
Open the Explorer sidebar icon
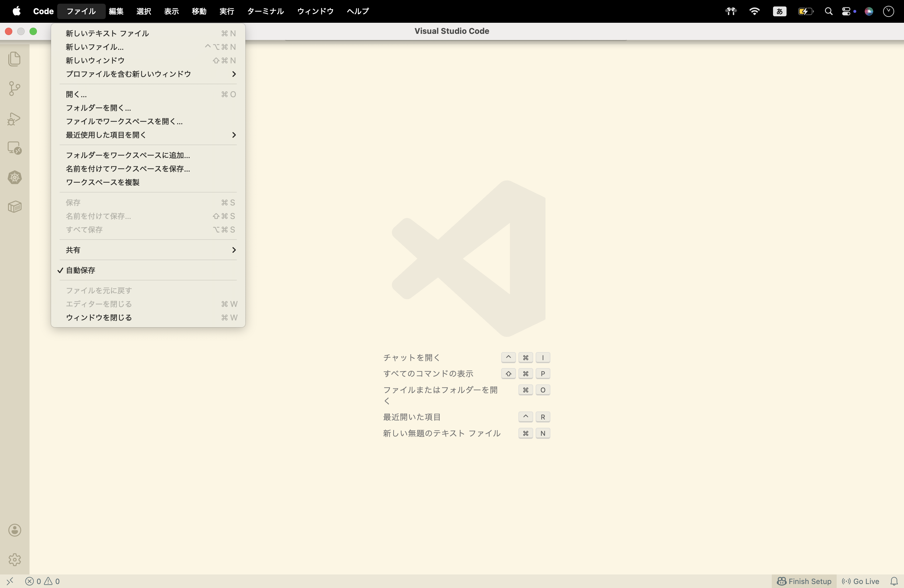[14, 59]
